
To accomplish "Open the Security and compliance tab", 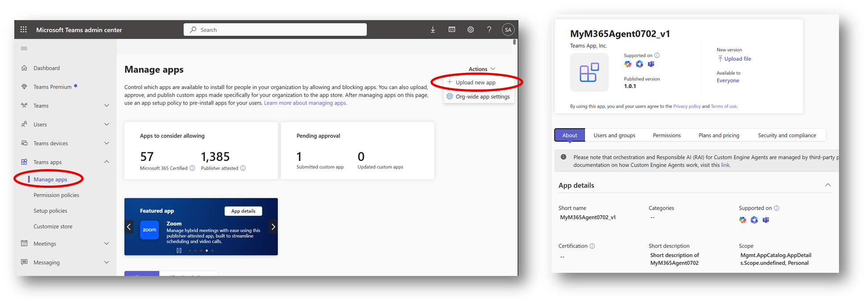I will [x=787, y=135].
